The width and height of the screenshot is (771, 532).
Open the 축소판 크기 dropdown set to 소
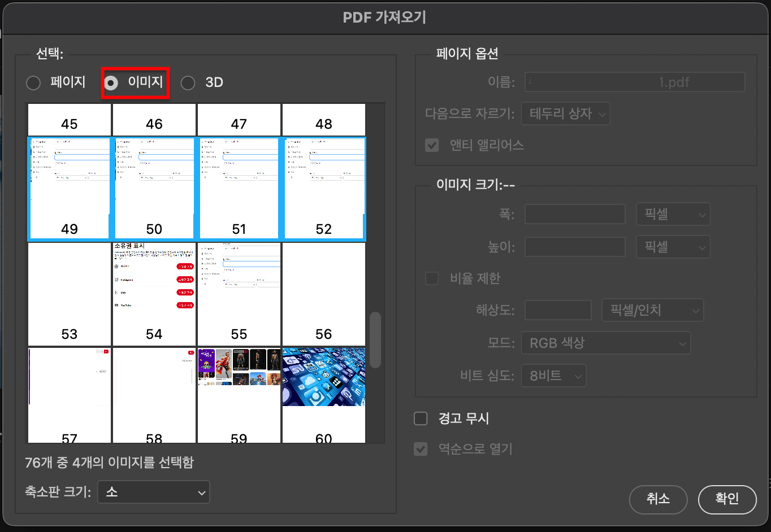click(x=153, y=492)
